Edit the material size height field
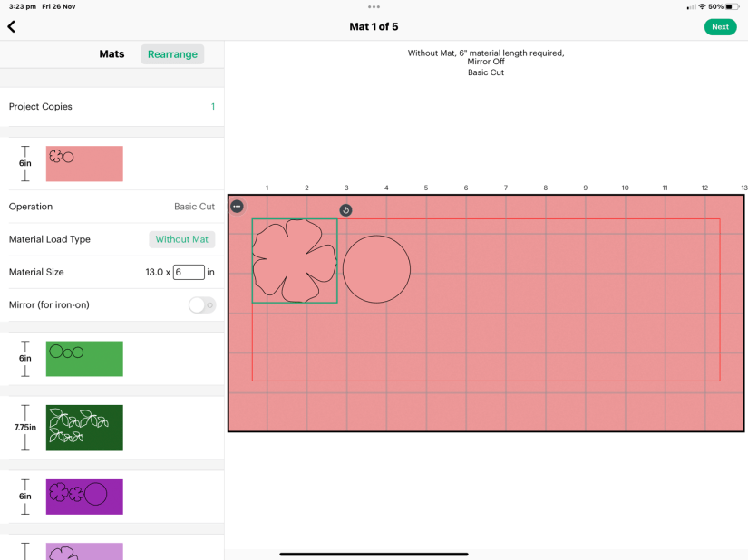The image size is (748, 560). click(189, 272)
